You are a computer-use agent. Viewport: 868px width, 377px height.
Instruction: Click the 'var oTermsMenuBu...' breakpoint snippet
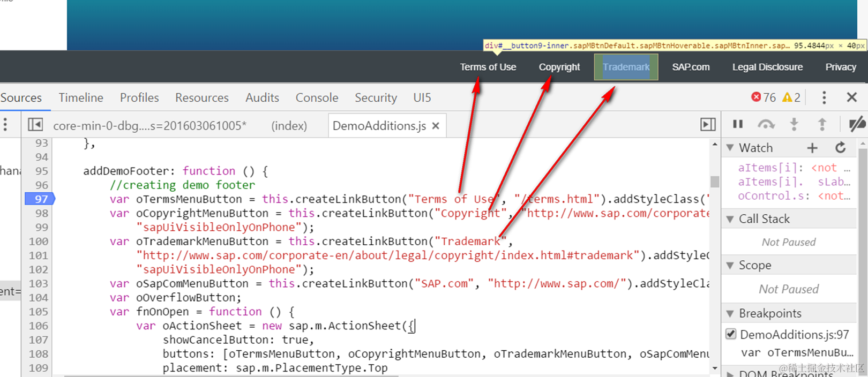pos(797,353)
